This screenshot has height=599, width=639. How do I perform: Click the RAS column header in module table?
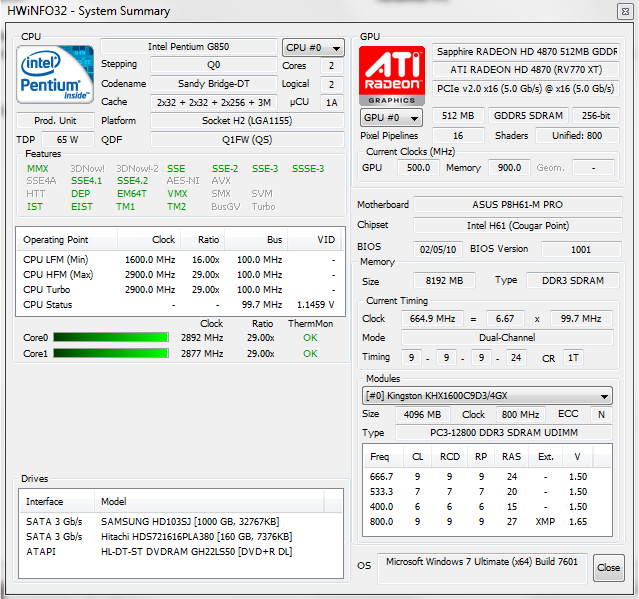(x=511, y=456)
